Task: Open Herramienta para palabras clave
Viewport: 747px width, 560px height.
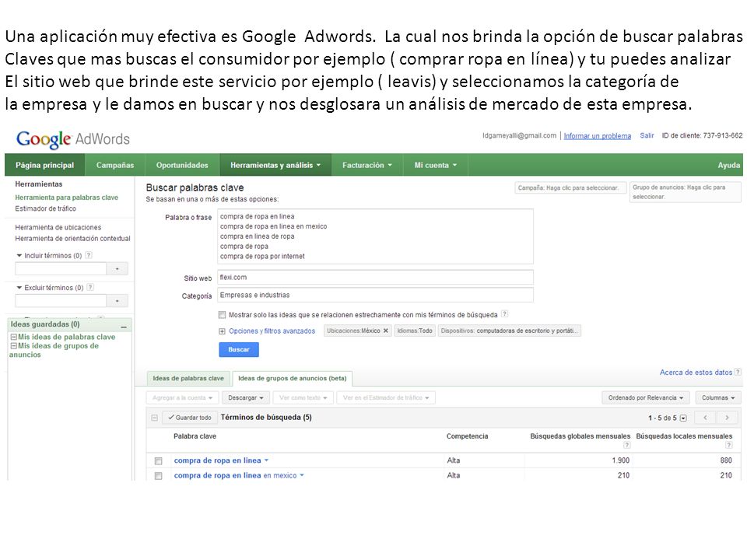Action: coord(66,197)
